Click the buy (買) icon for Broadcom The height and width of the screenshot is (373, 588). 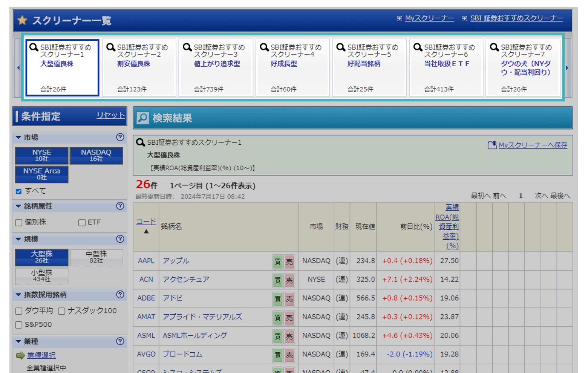278,355
